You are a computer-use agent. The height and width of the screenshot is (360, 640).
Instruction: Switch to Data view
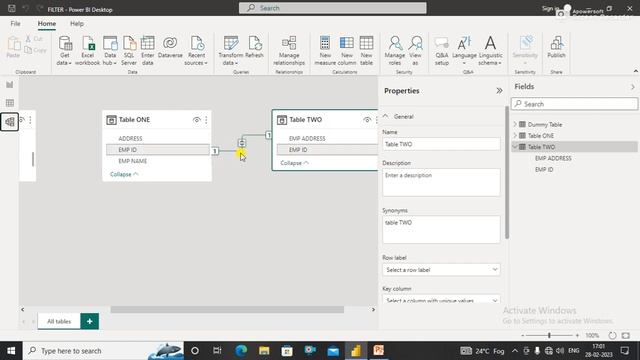tap(9, 103)
